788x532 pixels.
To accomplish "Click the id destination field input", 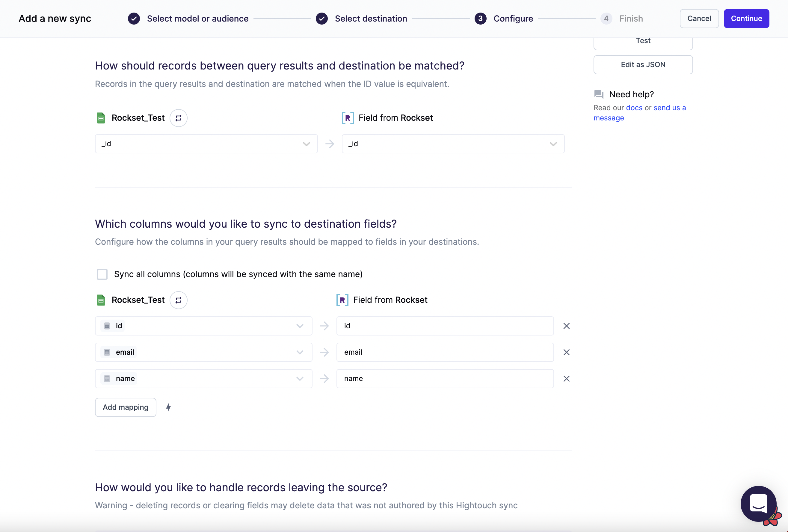I will [445, 326].
